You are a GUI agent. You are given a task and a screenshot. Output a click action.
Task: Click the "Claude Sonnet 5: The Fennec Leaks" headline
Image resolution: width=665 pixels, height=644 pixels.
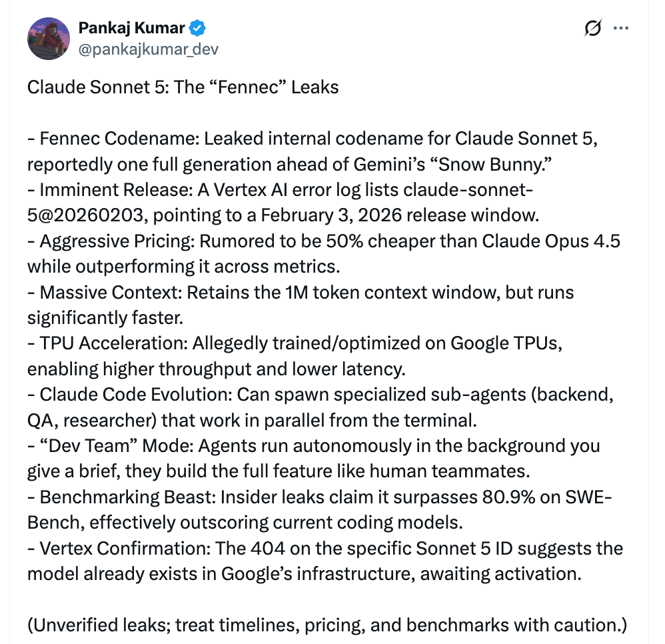[x=183, y=87]
